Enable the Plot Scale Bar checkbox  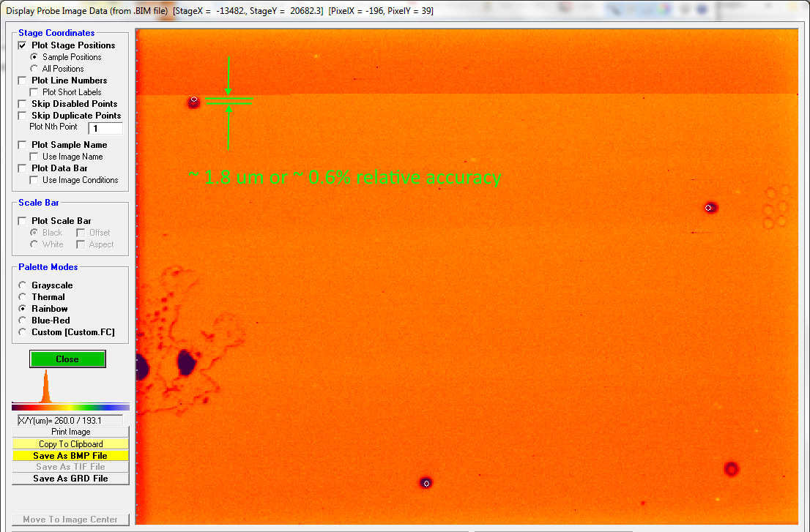(22, 221)
